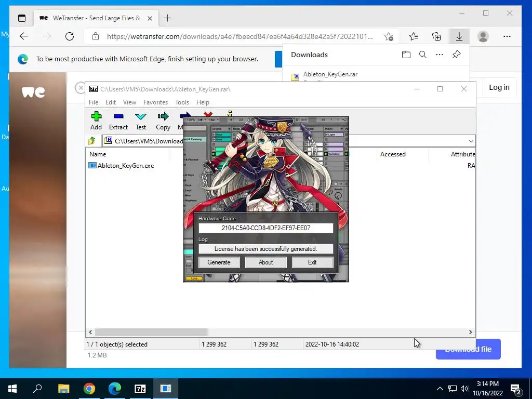Toggle the Downloads toolbar button
The height and width of the screenshot is (399, 532).
(x=459, y=36)
